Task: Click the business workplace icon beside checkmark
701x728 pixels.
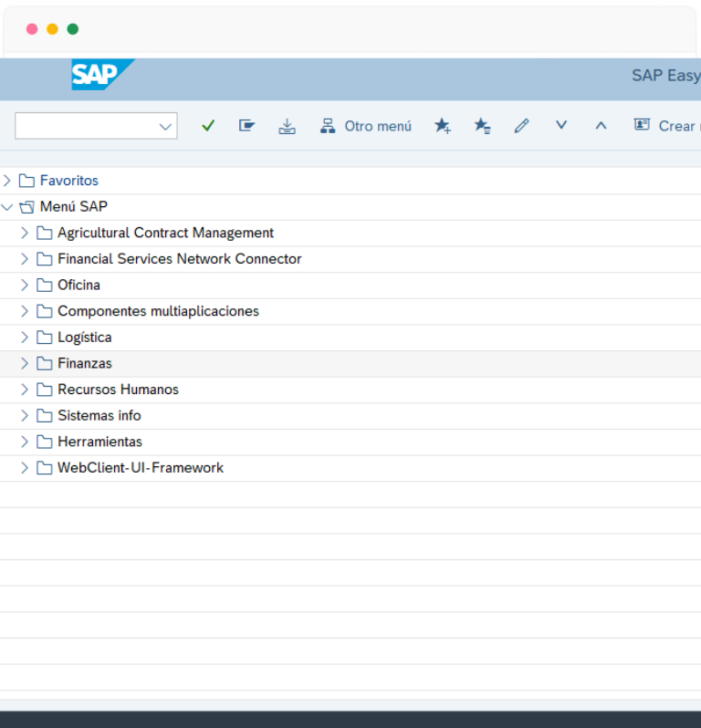Action: pos(246,126)
